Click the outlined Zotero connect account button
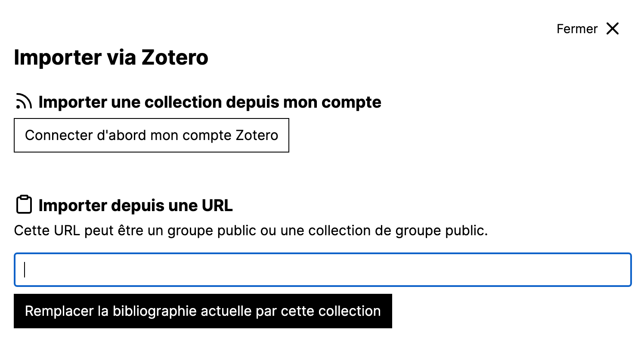Viewport: 644px width, 355px height. click(x=152, y=135)
